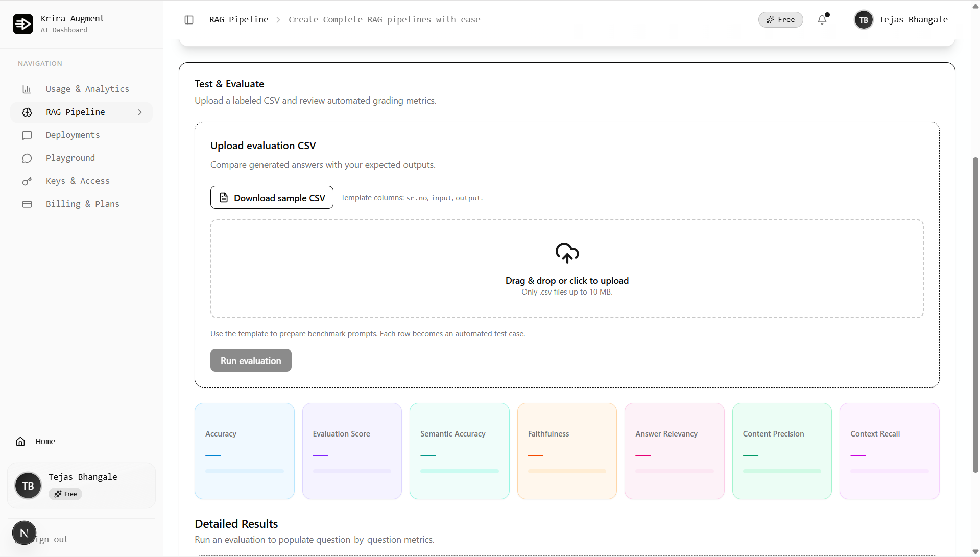Click the Usage & Analytics chart icon
The width and height of the screenshot is (980, 557).
click(x=27, y=89)
